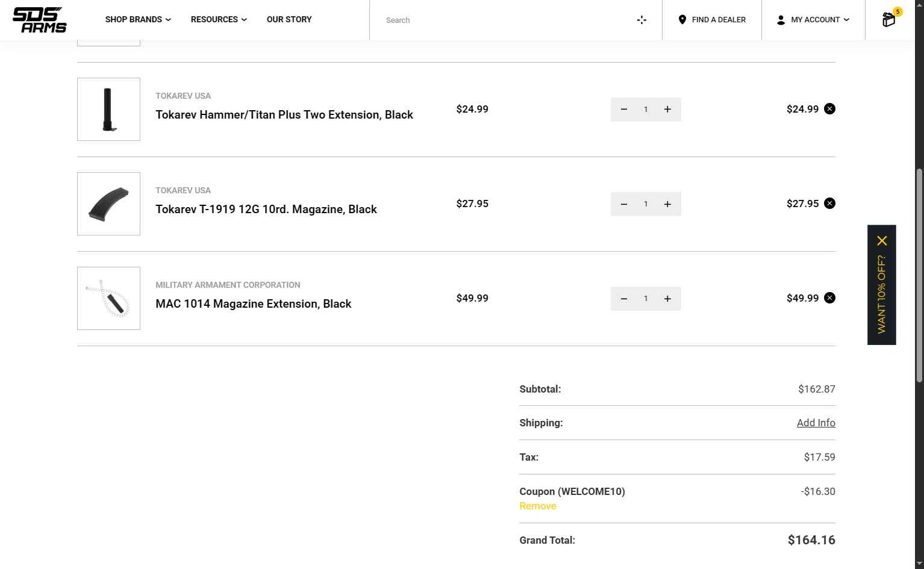View Tokarev Hammer/Titan Extension thumbnail
Viewport: 924px width, 569px height.
point(108,110)
